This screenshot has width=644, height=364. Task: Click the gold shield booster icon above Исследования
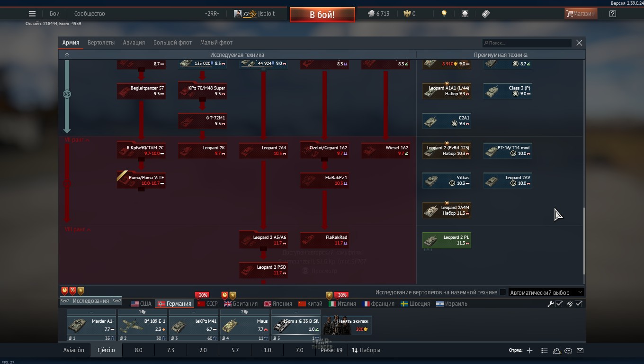point(81,291)
